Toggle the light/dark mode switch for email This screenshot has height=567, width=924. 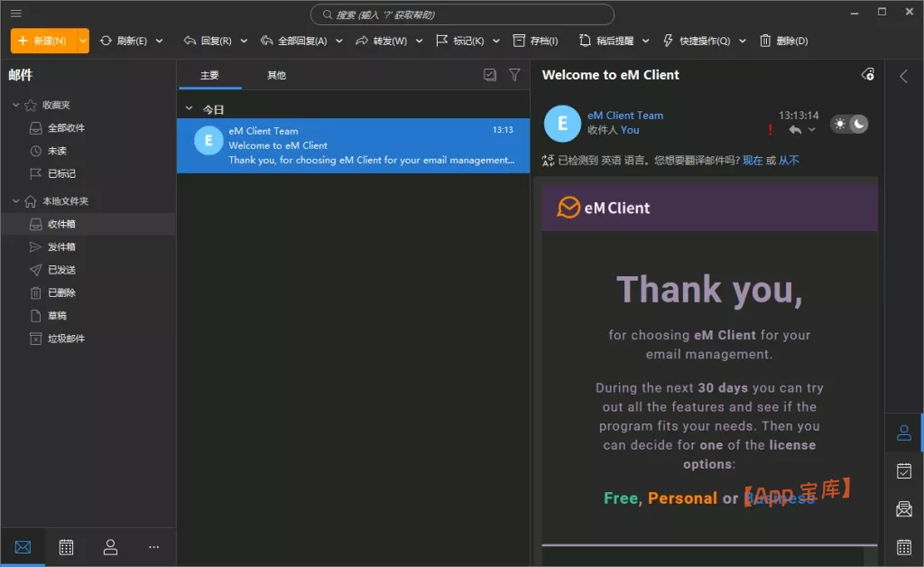click(x=849, y=124)
